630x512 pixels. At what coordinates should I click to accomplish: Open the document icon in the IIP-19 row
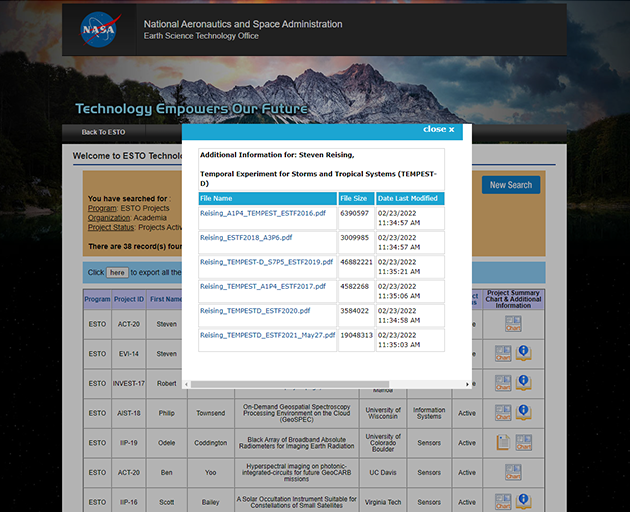click(503, 442)
